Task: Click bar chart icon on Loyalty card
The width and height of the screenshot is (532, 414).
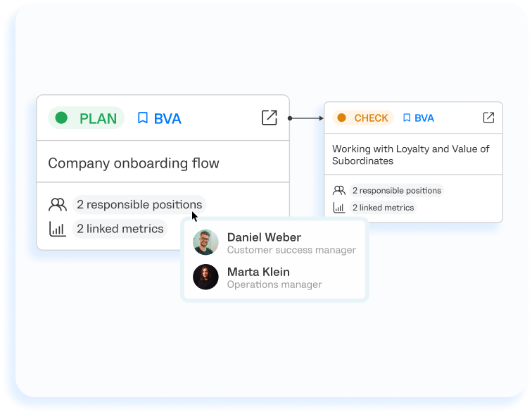Action: [339, 208]
